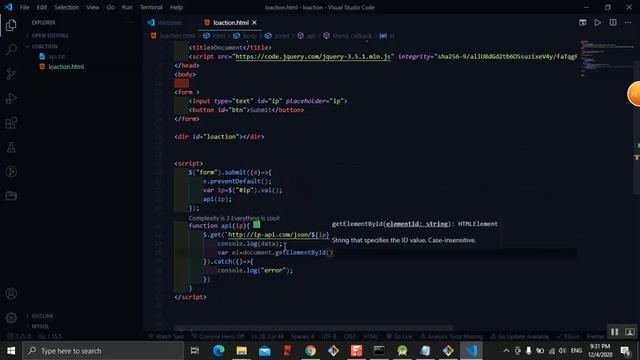Screen dimensions: 640x360
Task: Collapse the LOACTION folder section
Action: tap(44, 47)
